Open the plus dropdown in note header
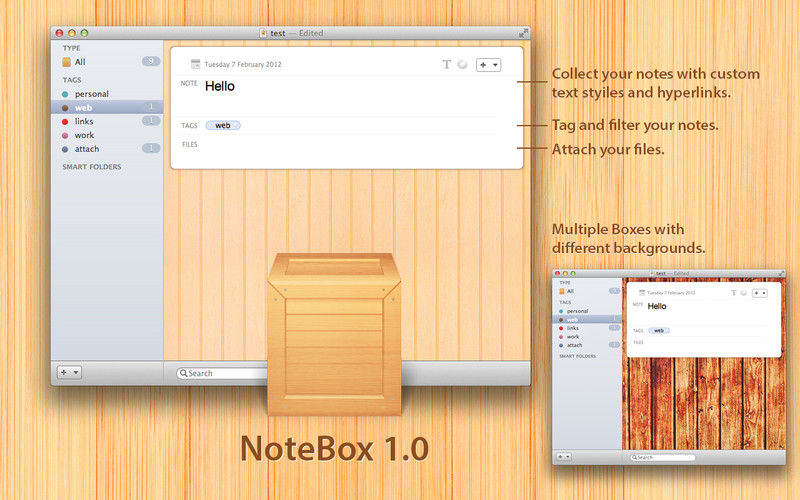Screen dimensions: 800x500 [488, 65]
